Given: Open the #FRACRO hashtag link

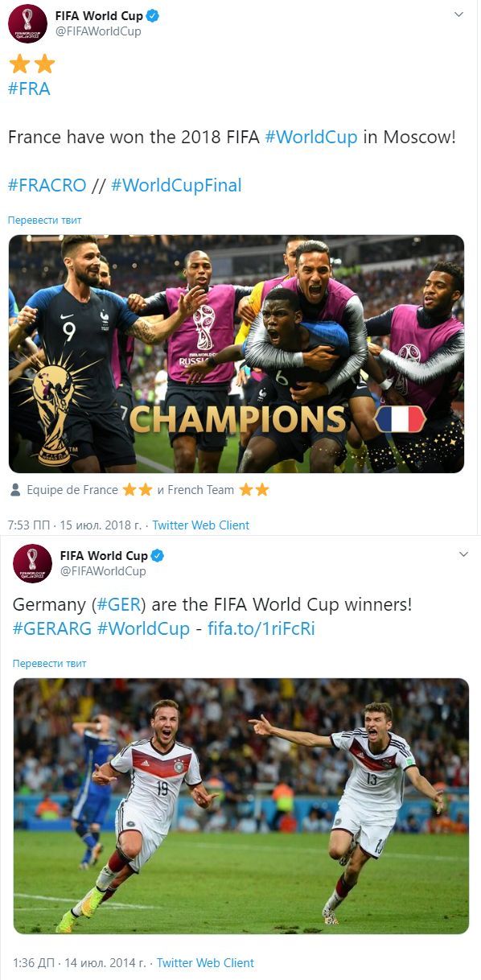Looking at the screenshot, I should (x=47, y=185).
